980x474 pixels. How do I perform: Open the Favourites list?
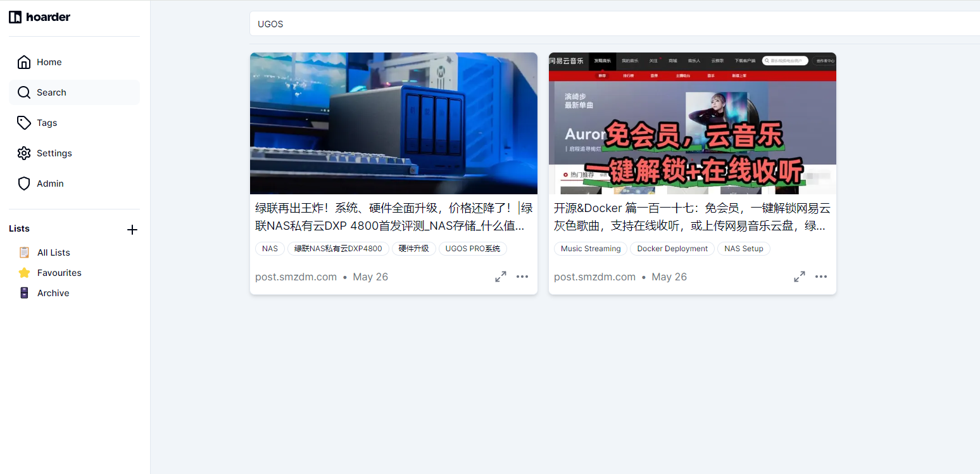point(59,273)
